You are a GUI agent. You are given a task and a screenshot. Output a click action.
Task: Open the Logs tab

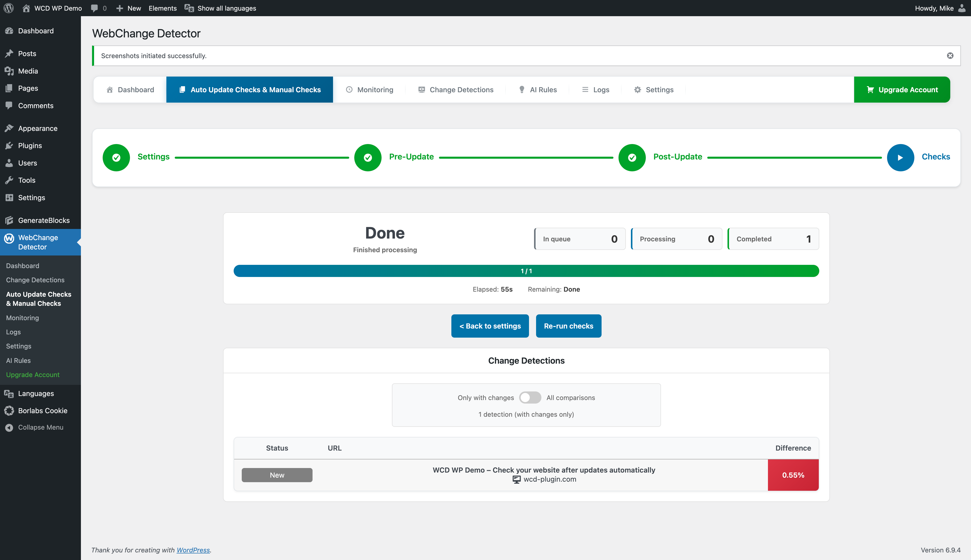(595, 90)
